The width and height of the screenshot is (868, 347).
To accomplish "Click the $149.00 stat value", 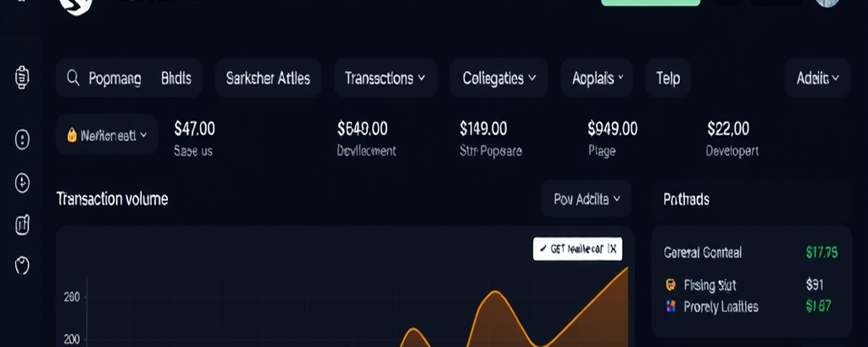I will click(x=483, y=129).
